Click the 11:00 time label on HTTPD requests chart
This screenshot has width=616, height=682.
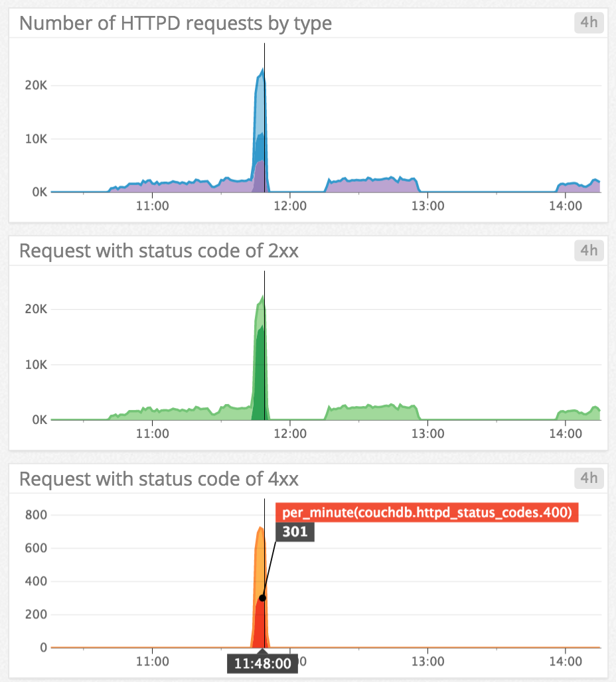[153, 206]
